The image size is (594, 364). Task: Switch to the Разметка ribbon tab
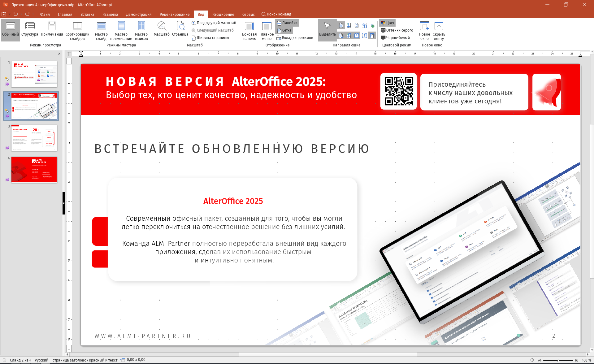(x=110, y=14)
